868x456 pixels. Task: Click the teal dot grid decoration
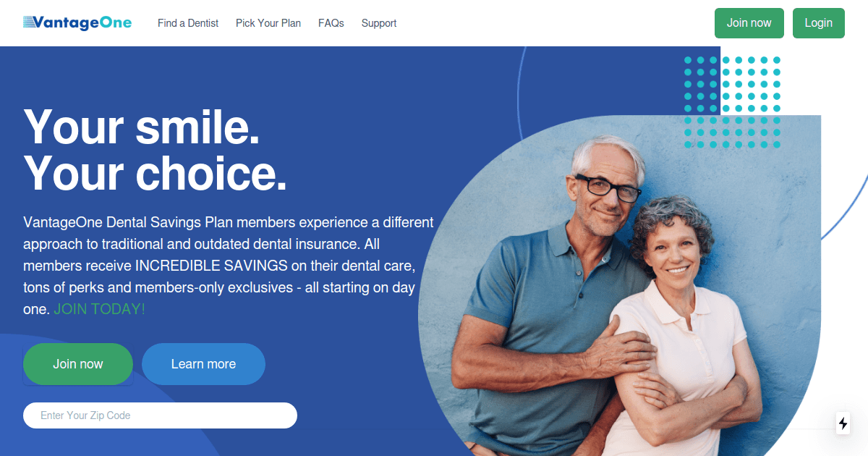732,102
